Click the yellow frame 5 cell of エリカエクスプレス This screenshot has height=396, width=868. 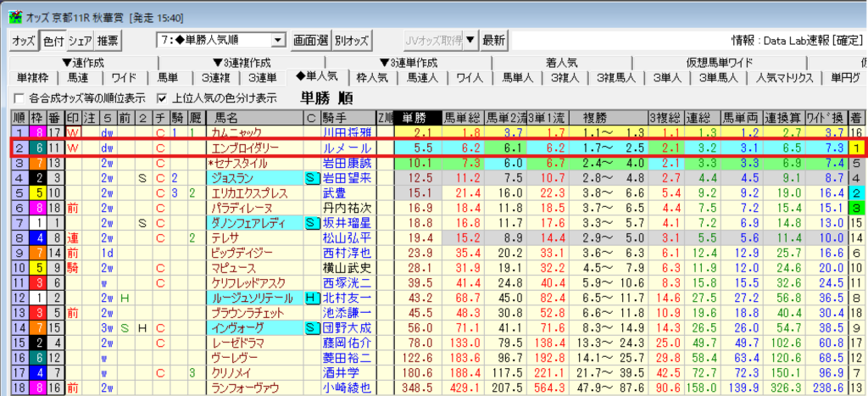(36, 192)
